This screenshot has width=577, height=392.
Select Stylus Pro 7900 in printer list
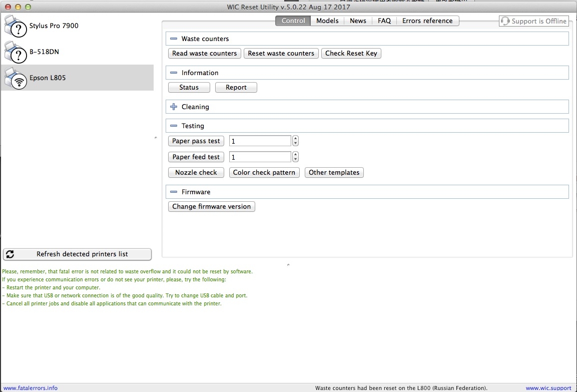click(77, 26)
